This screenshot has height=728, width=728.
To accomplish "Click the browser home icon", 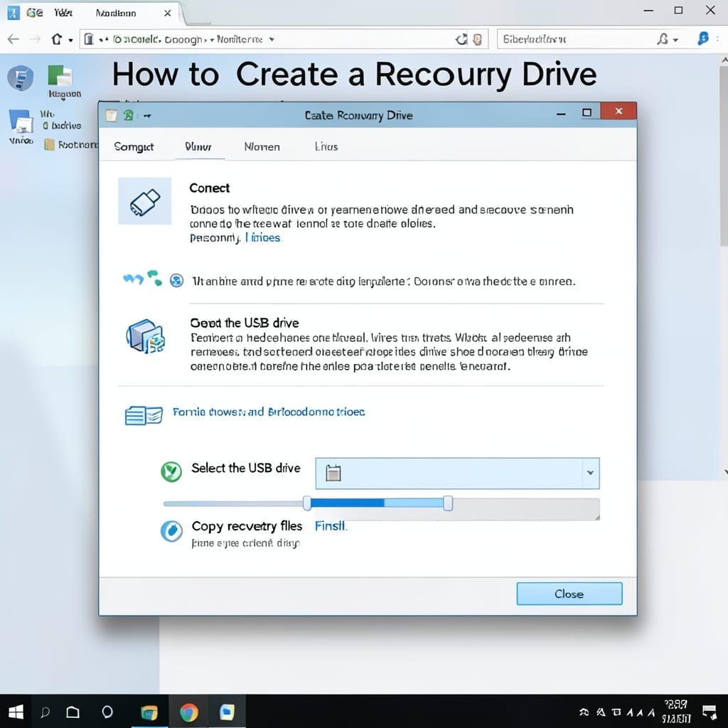I will pyautogui.click(x=57, y=39).
